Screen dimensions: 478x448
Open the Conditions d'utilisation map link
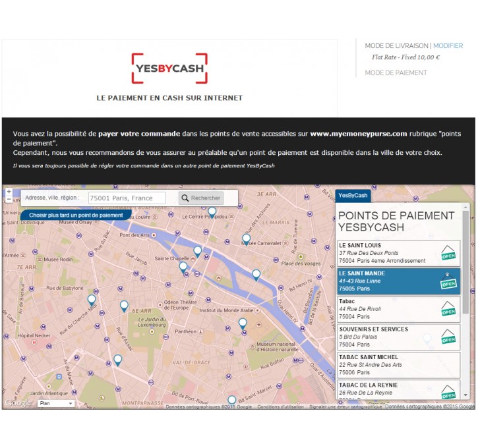click(280, 406)
